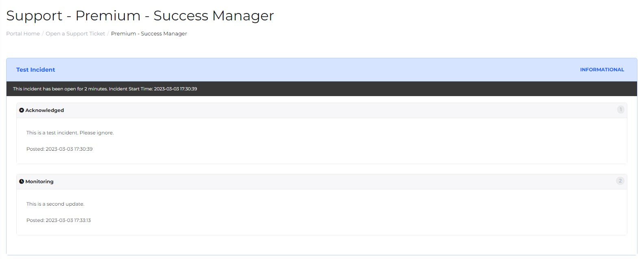Click 'This is a test incident' message
Screen dimensions: 644x259
70,133
